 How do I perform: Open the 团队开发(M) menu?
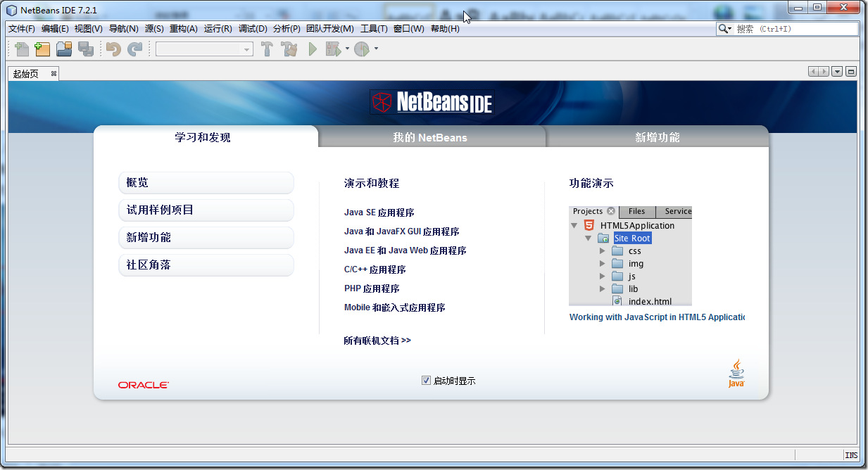330,29
